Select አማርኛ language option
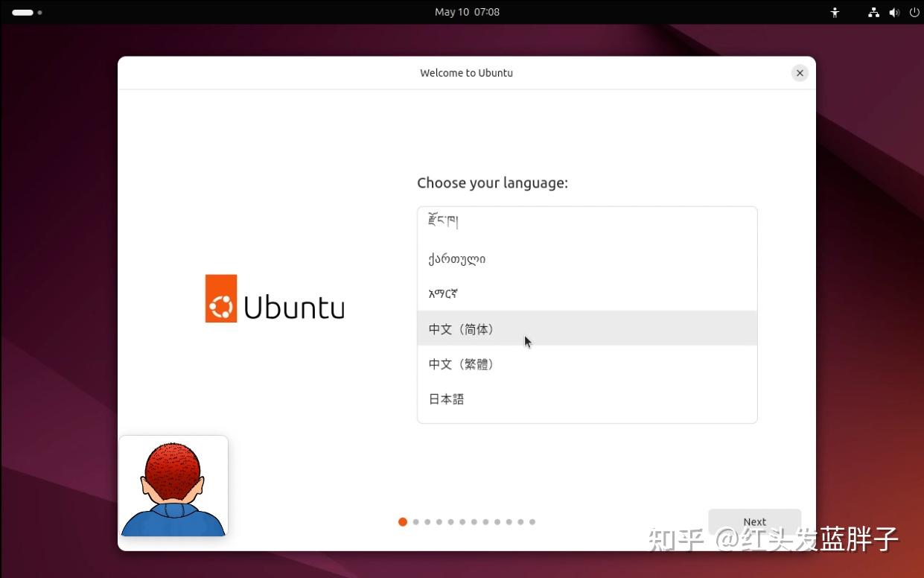924x578 pixels. (x=443, y=293)
